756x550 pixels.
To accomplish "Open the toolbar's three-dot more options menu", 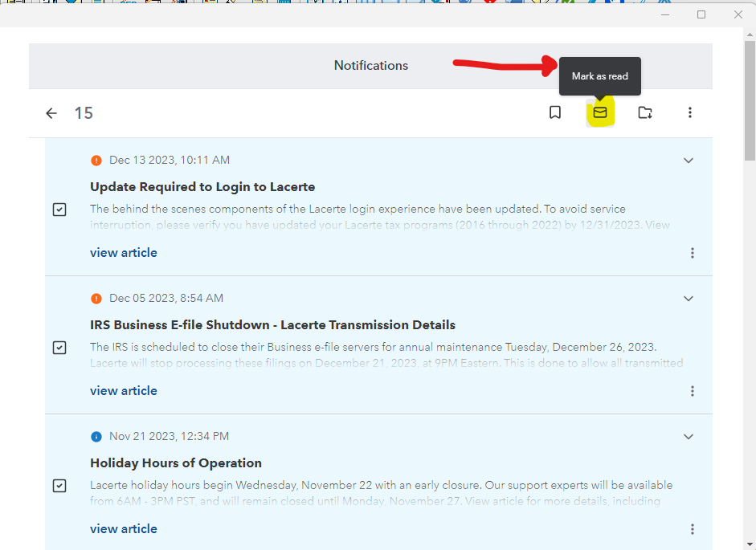I will pyautogui.click(x=689, y=112).
